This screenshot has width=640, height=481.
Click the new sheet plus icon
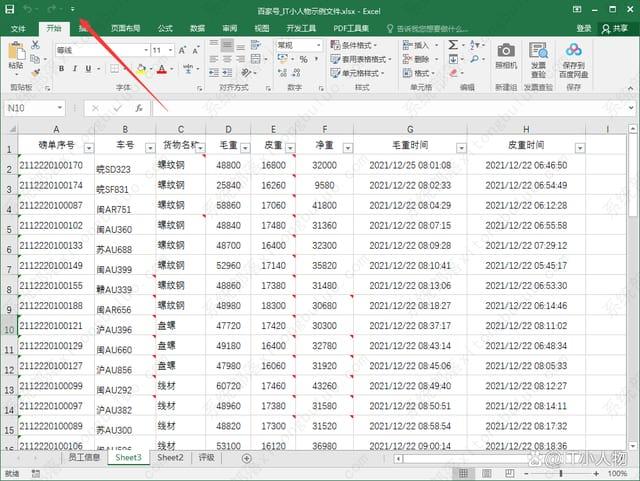point(247,458)
